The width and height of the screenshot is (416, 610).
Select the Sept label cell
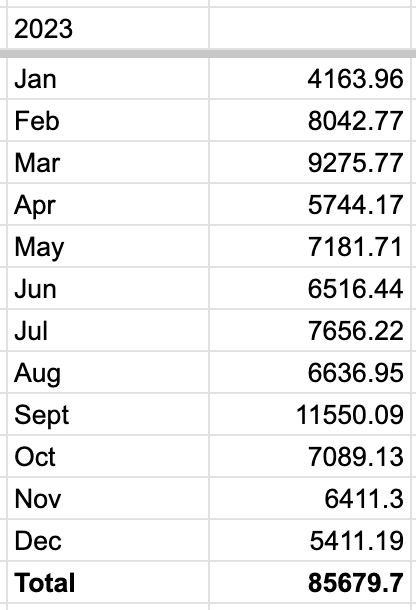click(108, 415)
